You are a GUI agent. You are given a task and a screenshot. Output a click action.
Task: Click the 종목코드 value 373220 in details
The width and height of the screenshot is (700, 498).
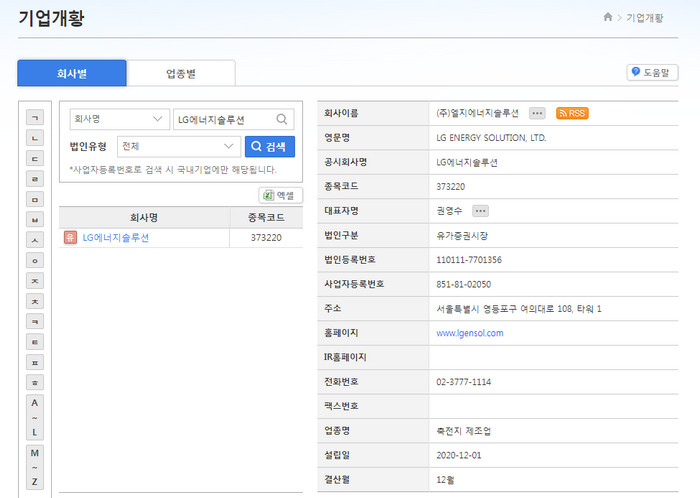[x=450, y=187]
